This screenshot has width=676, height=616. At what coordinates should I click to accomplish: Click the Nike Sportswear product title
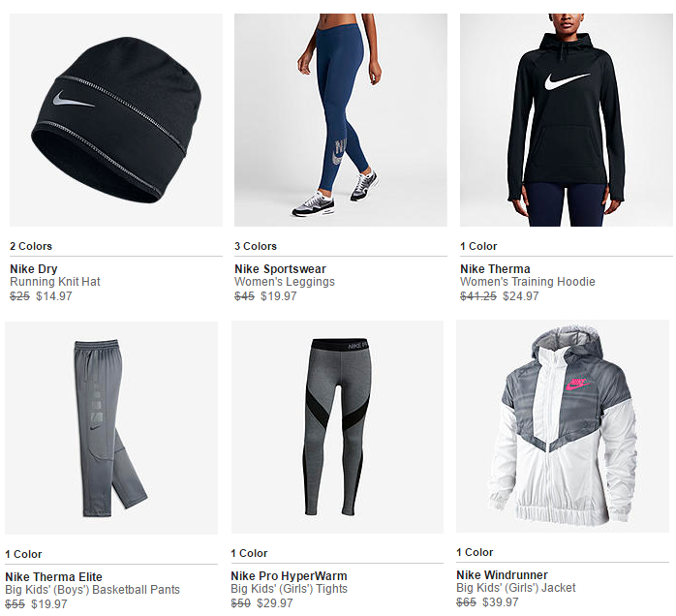pos(280,269)
